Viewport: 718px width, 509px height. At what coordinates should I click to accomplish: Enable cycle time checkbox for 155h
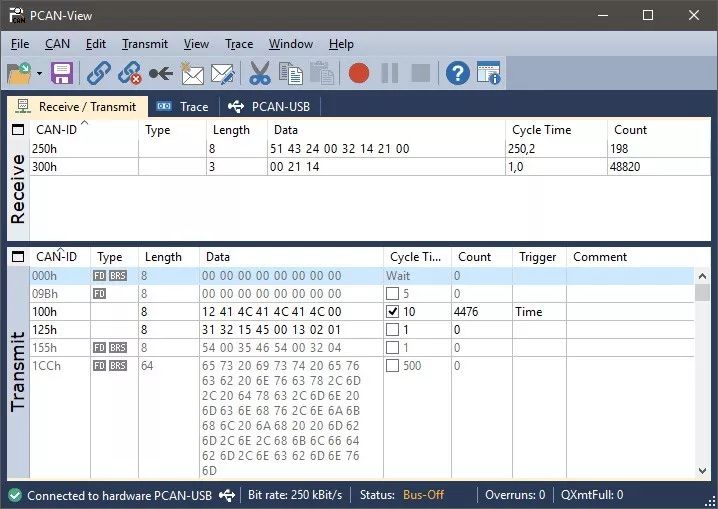coord(392,348)
